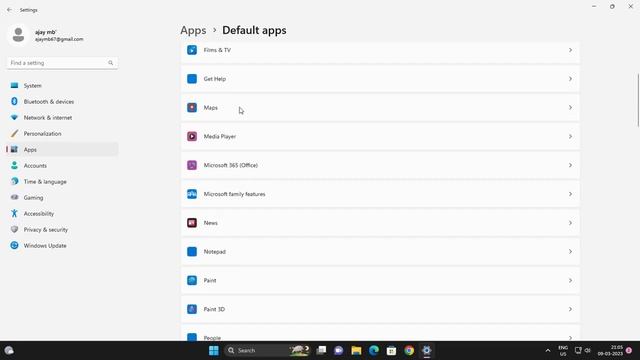Expand the Media Player row chevron
Image resolution: width=640 pixels, height=360 pixels.
click(570, 136)
